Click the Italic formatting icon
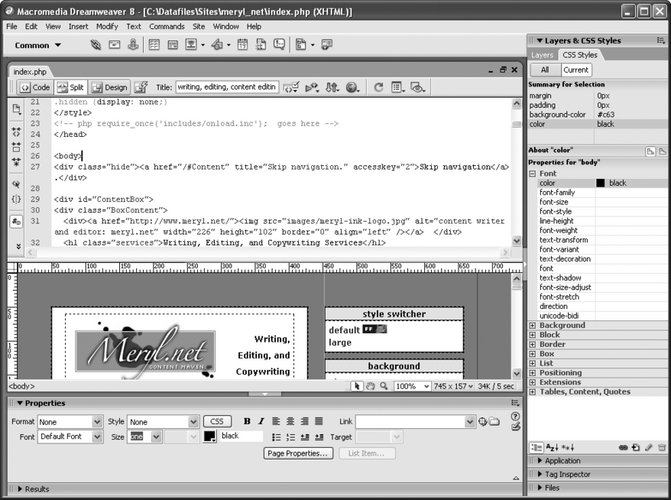The image size is (671, 500). pyautogui.click(x=261, y=422)
